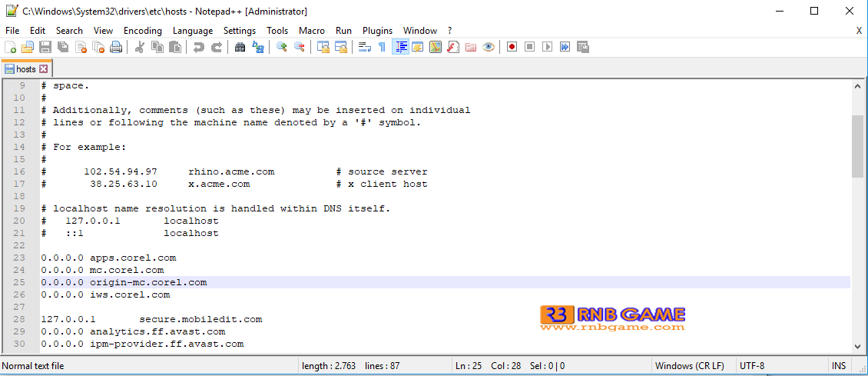Click the Print toolbar icon
Image resolution: width=868 pixels, height=376 pixels.
pyautogui.click(x=116, y=47)
